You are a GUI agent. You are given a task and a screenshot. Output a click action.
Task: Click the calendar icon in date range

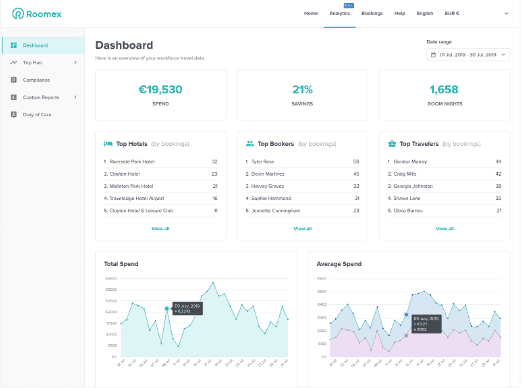coord(433,55)
